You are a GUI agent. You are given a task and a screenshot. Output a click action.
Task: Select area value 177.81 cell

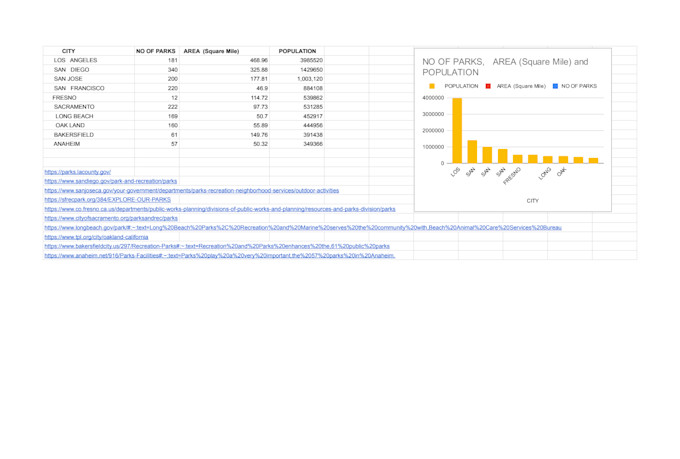(x=224, y=79)
